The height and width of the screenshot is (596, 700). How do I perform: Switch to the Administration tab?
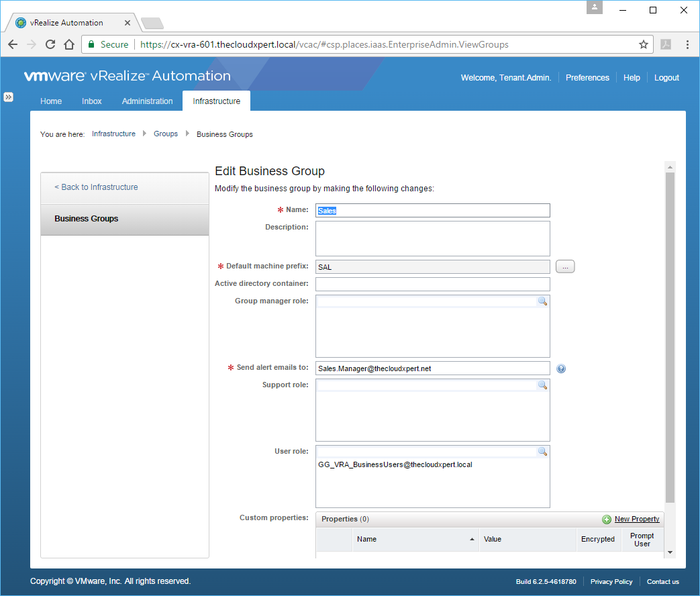pos(147,101)
